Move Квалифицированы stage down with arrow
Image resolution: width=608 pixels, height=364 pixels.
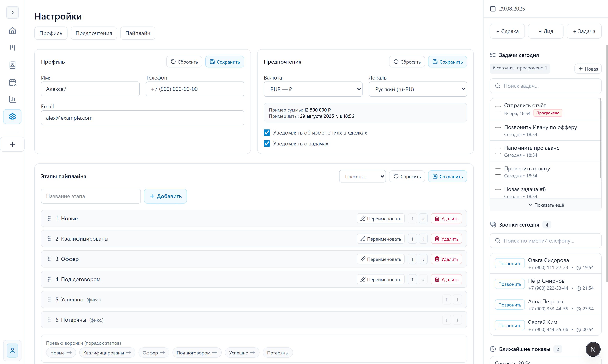423,239
